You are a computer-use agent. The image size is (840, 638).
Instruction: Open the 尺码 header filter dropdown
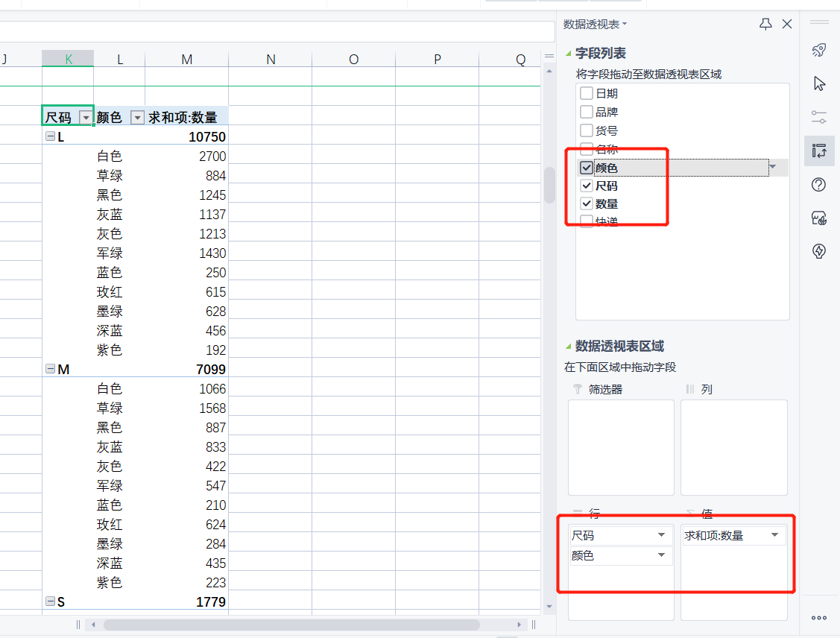86,117
